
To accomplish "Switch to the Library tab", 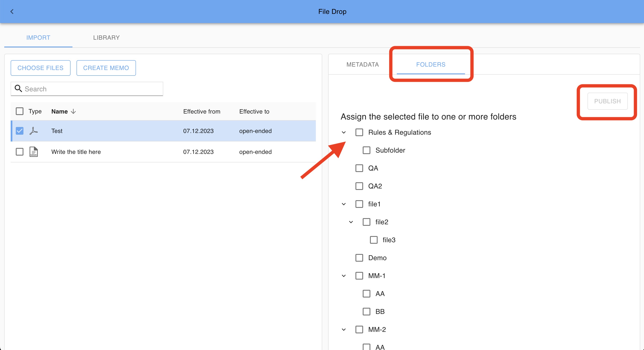I will [x=106, y=38].
